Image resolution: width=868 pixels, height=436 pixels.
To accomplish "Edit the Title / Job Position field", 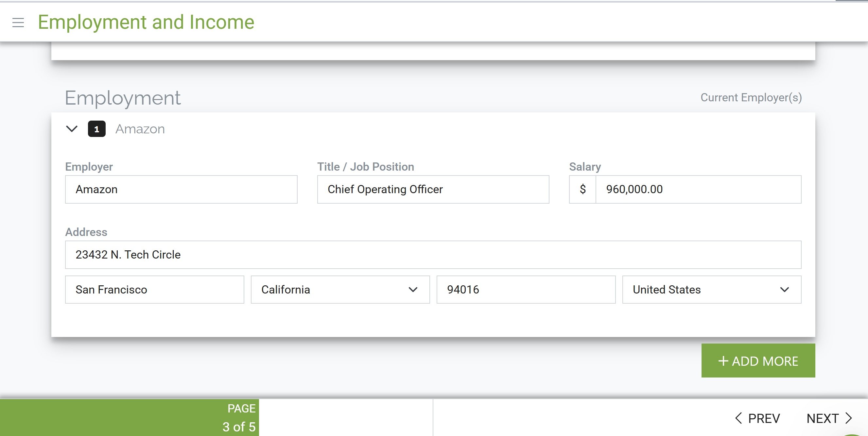I will pos(433,190).
